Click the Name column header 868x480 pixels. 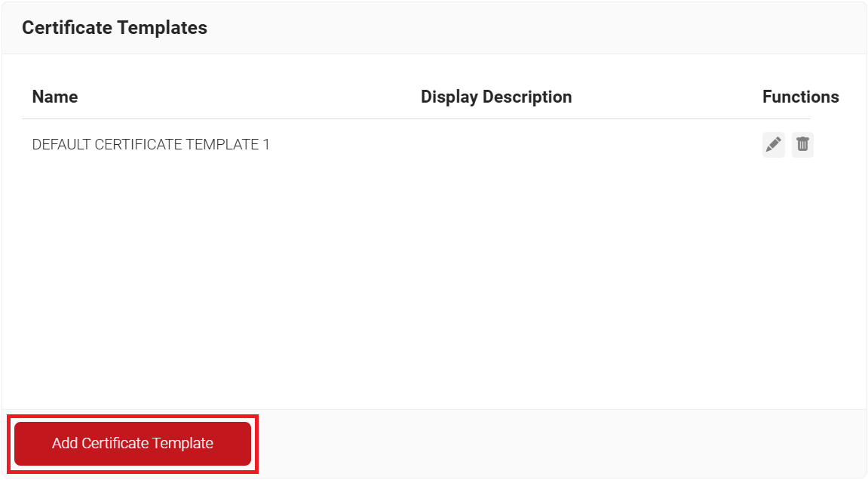pyautogui.click(x=55, y=97)
